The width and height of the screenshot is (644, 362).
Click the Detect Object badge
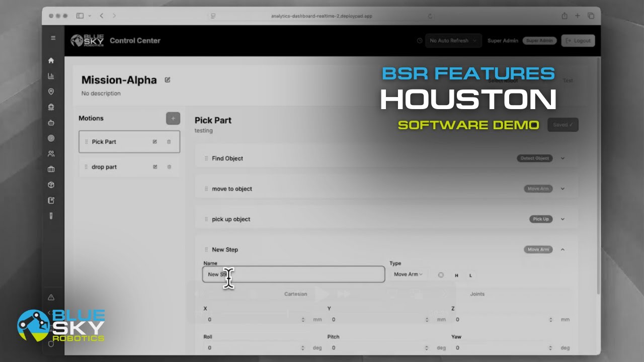click(534, 158)
